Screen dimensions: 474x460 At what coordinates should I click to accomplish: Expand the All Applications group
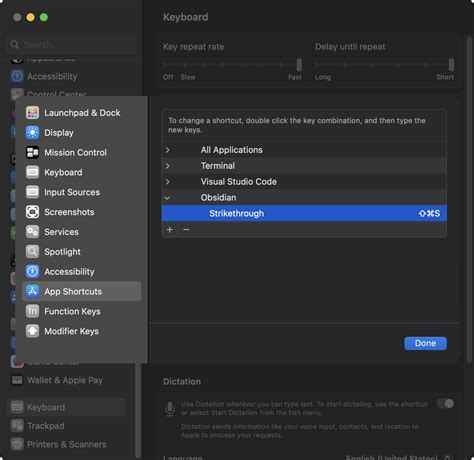[168, 150]
